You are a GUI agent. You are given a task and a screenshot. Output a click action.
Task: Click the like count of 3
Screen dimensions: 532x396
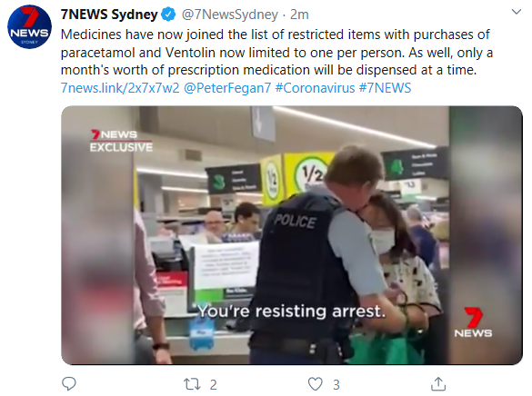336,385
